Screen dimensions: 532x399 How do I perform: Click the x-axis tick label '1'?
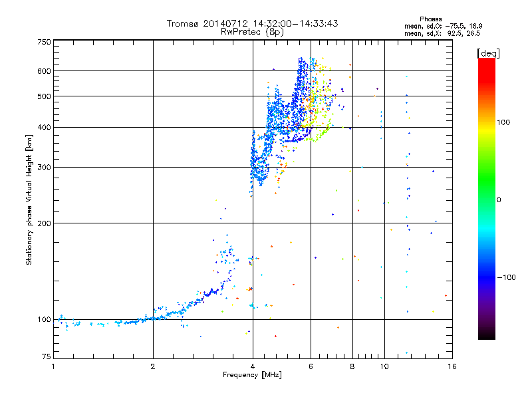[53, 366]
